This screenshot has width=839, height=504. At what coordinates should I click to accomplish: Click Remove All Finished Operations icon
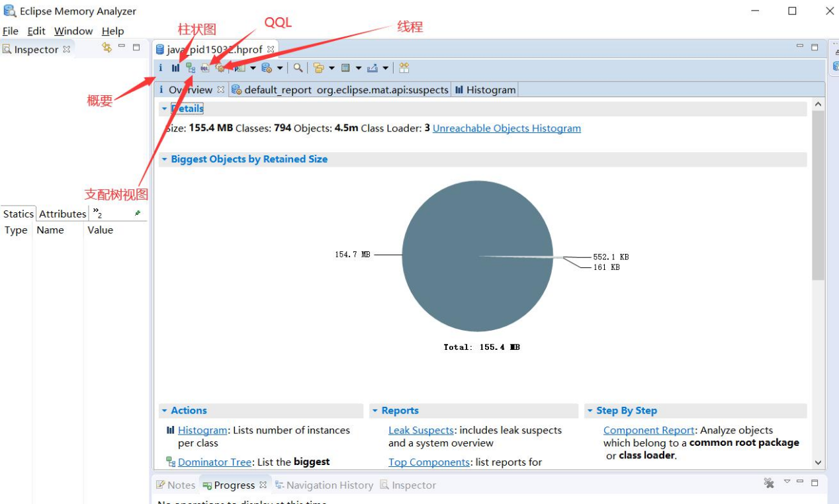tap(769, 483)
